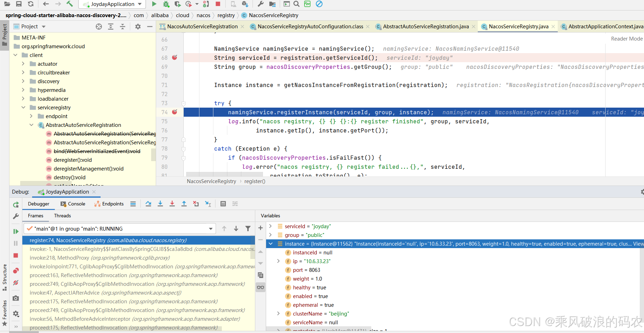
Task: Toggle Mute Breakpoints in debug sidebar
Action: click(16, 283)
